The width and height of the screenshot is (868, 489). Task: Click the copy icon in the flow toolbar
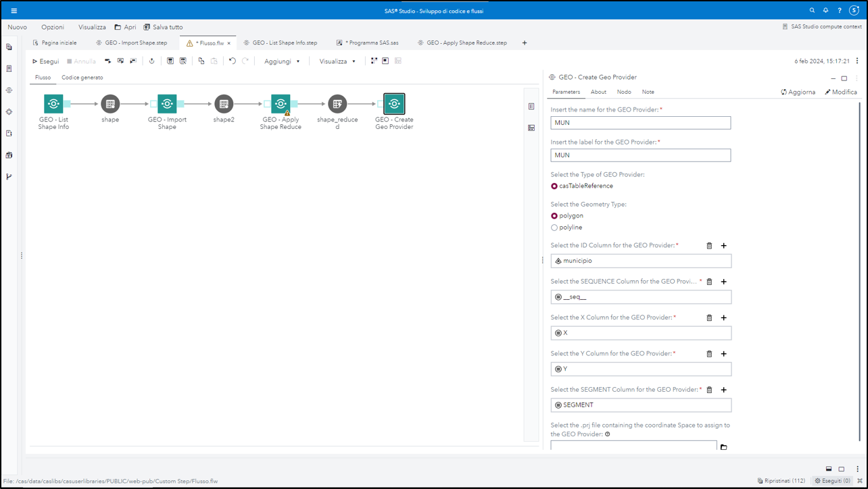201,61
